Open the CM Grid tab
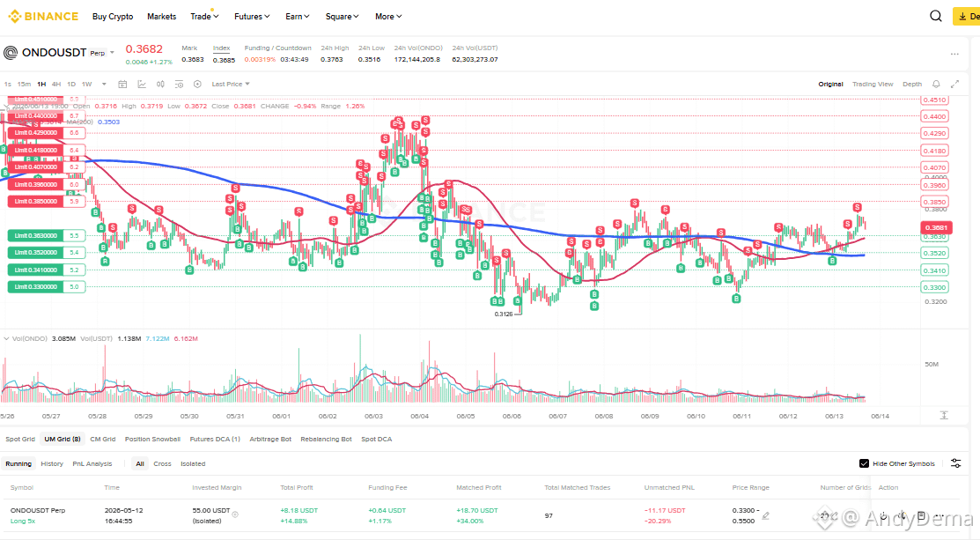 (x=102, y=439)
